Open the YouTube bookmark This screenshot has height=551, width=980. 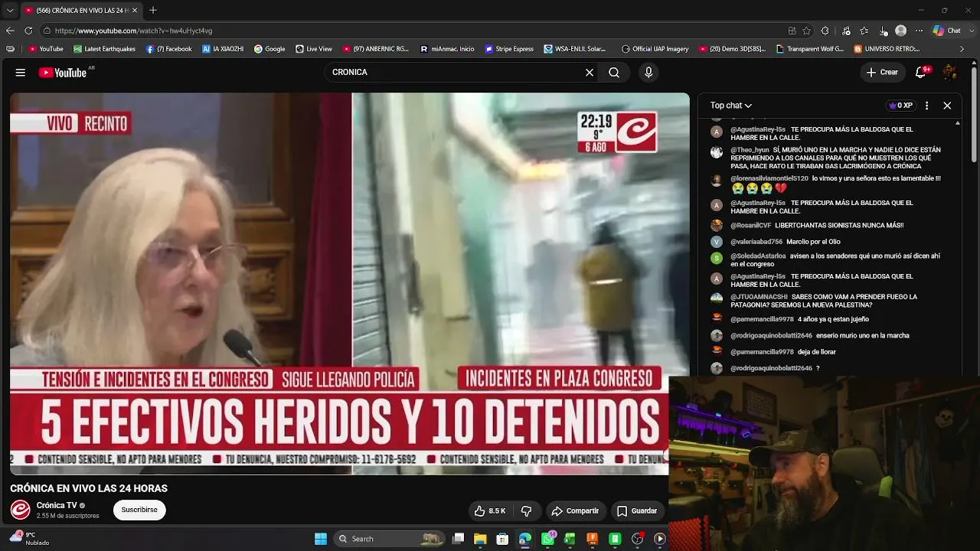point(46,49)
